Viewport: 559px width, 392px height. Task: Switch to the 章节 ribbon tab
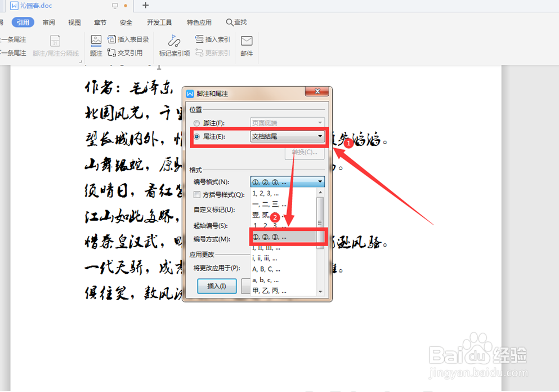point(100,23)
